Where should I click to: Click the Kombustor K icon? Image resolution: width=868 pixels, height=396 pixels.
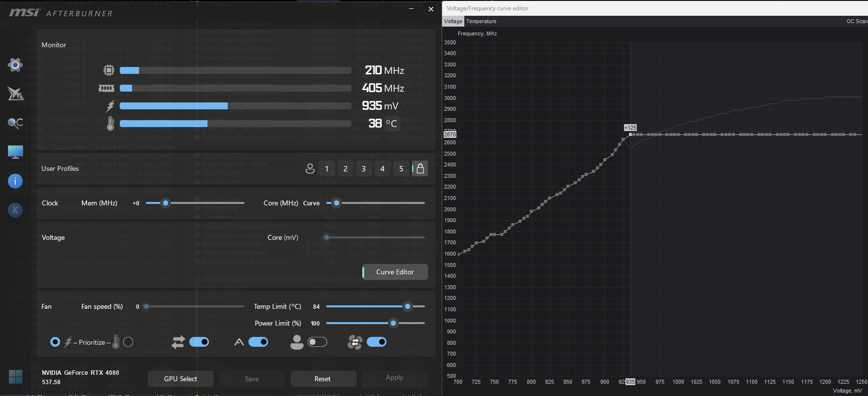pos(15,210)
